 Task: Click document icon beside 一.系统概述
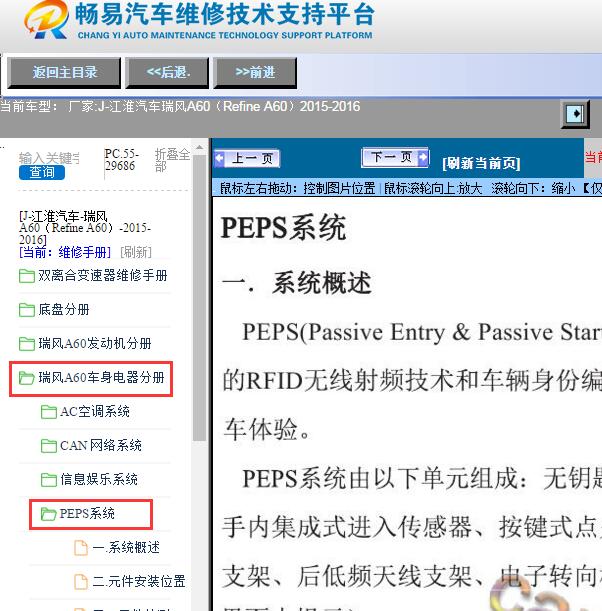(81, 548)
